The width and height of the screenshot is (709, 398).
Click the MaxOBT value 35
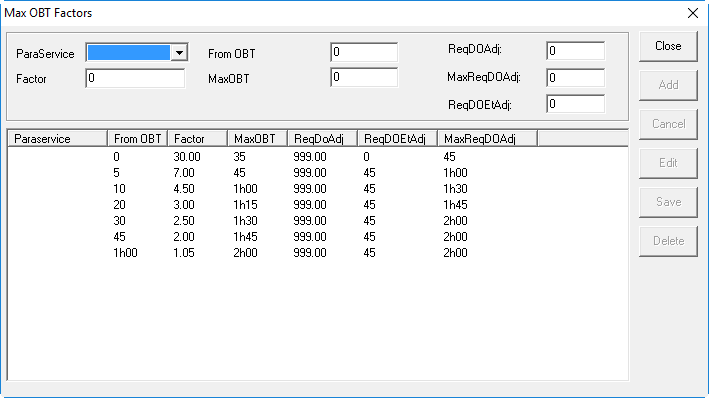pos(239,157)
